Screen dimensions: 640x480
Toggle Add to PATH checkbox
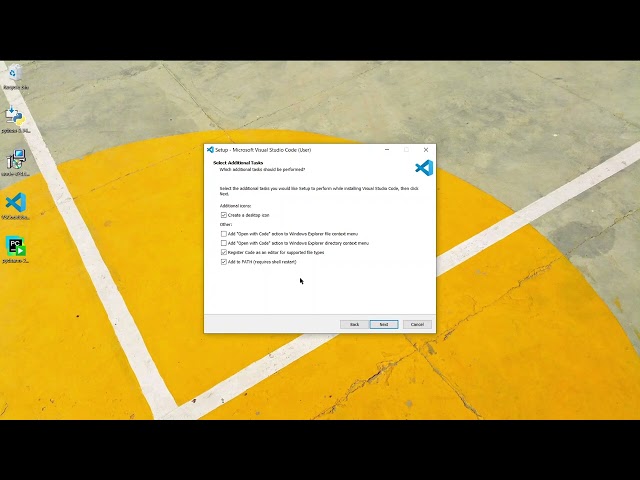pyautogui.click(x=224, y=262)
